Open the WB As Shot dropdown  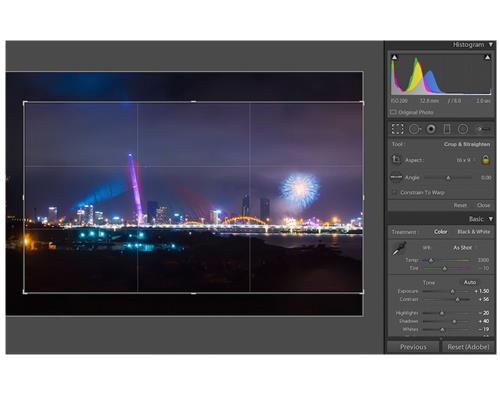coord(464,248)
